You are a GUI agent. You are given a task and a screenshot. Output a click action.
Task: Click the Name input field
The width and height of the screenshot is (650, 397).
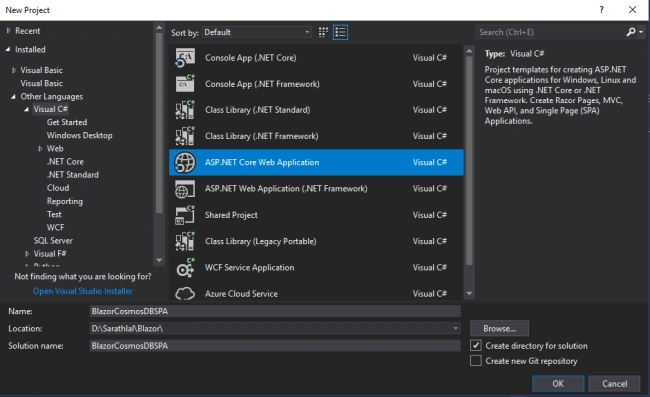(x=275, y=311)
